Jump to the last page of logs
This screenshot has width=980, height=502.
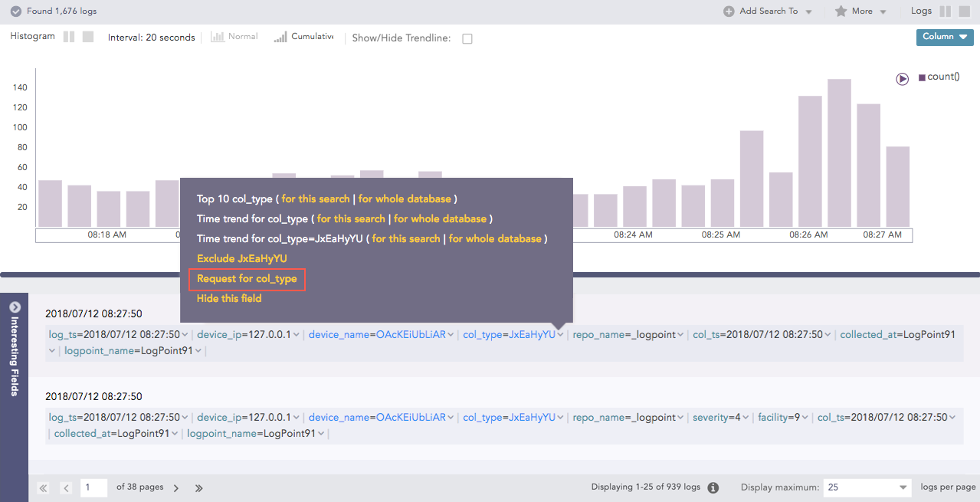point(199,487)
